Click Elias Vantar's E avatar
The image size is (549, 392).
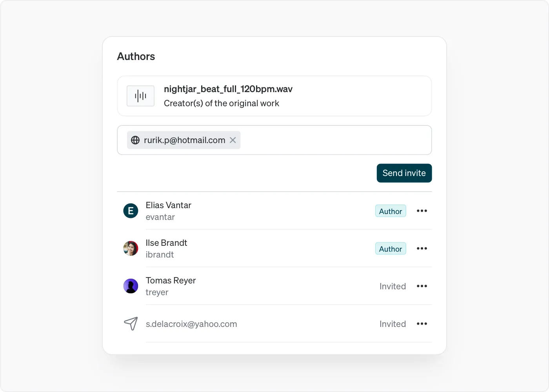click(131, 211)
